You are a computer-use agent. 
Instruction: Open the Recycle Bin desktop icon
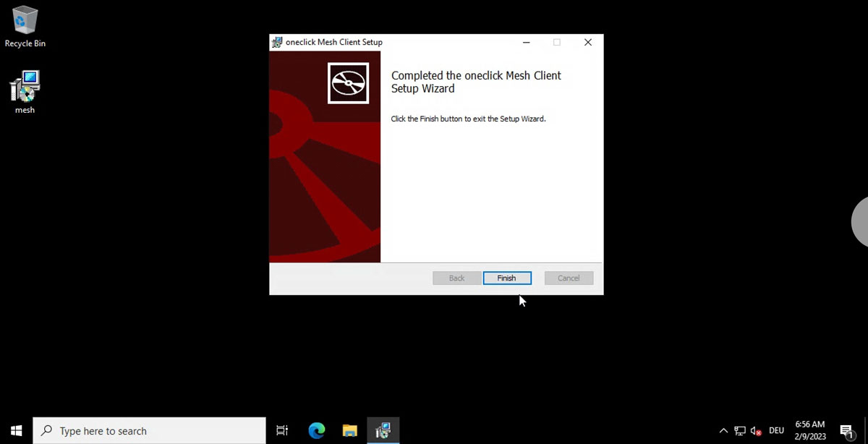pos(25,27)
